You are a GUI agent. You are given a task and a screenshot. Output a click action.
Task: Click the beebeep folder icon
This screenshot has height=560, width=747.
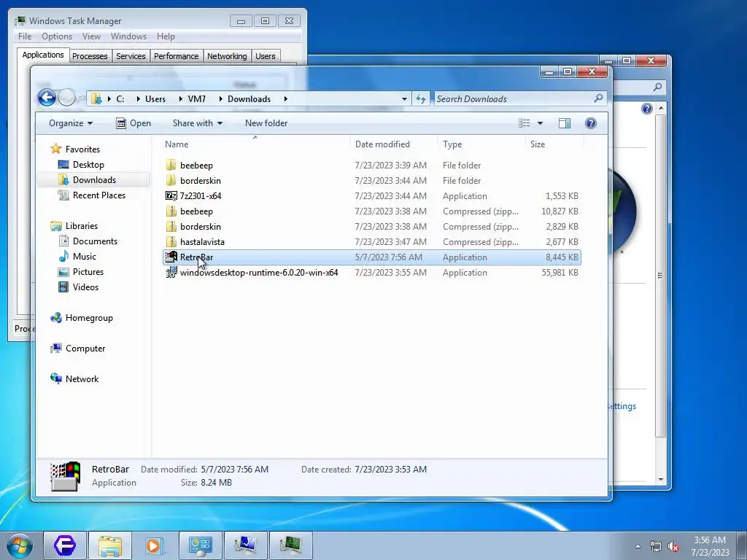click(x=171, y=166)
